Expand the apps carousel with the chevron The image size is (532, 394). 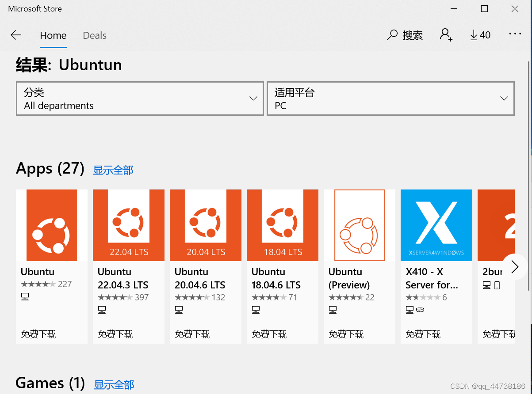(514, 267)
